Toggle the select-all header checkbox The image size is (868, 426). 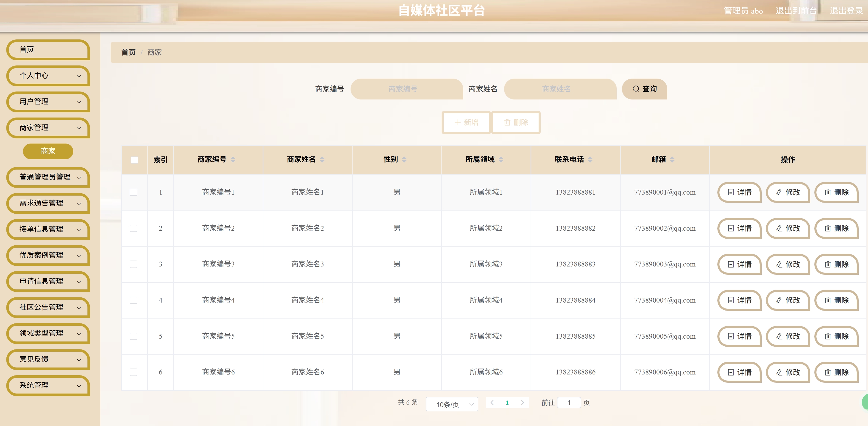pos(134,160)
